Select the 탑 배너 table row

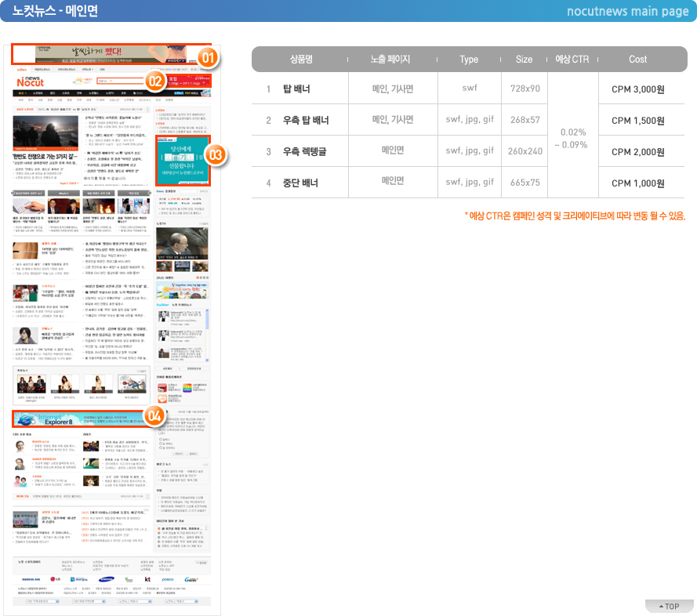pos(468,89)
